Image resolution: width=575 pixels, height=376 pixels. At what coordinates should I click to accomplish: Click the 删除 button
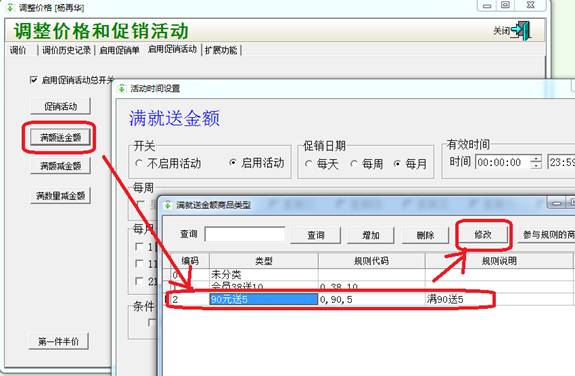425,235
